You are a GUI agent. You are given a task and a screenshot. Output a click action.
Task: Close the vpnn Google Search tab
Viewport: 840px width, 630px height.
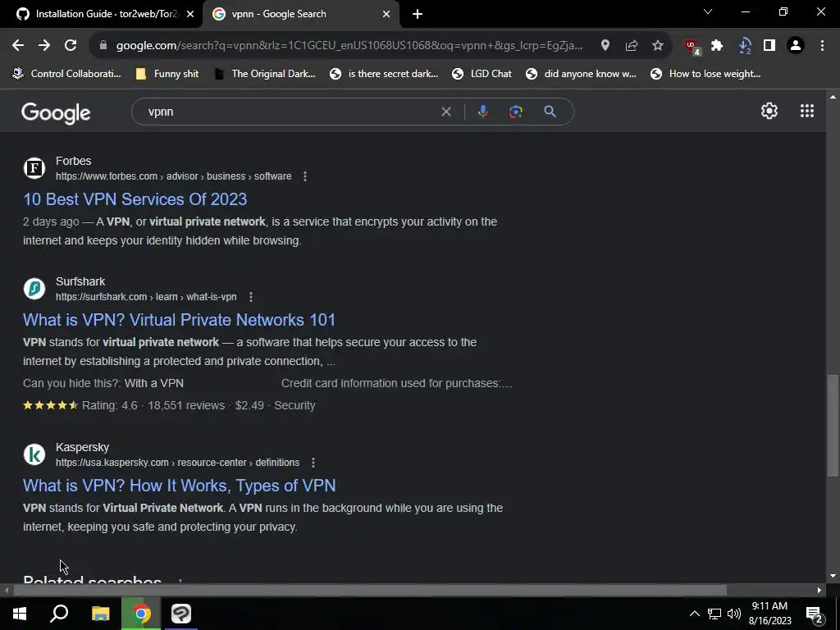386,15
